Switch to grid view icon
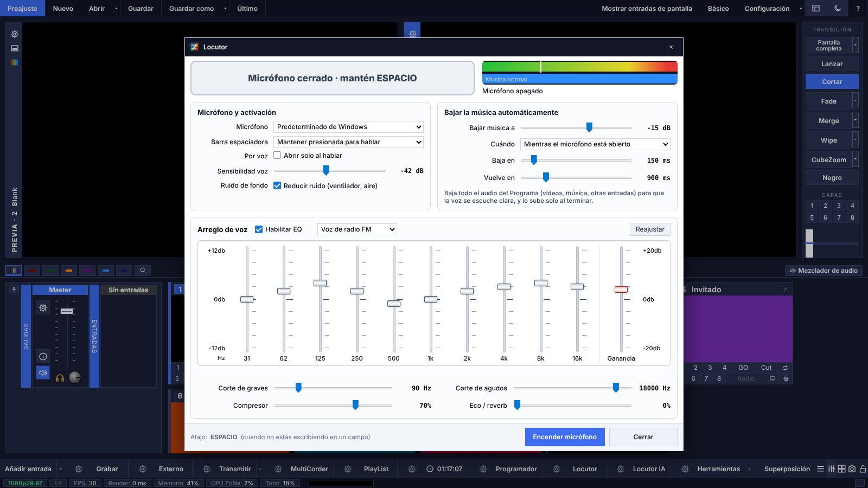868x488 pixels. (841, 469)
